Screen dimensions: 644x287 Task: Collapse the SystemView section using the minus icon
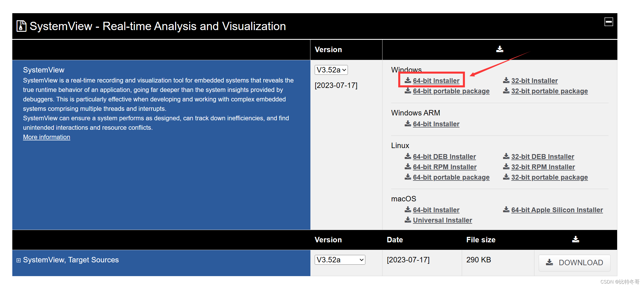(609, 21)
